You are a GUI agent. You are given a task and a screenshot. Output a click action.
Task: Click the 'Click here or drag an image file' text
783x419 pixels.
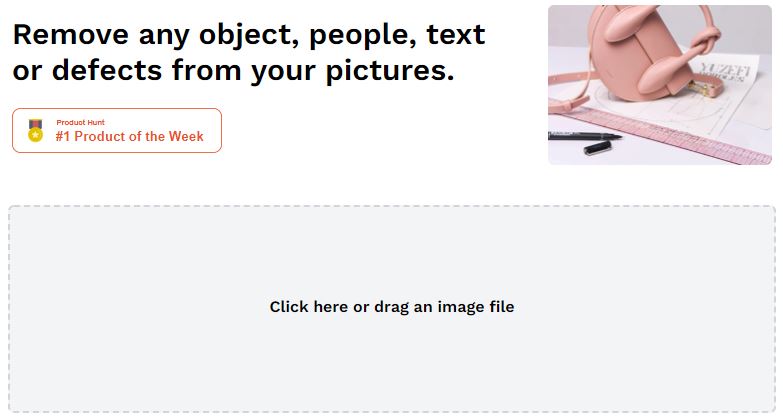(x=392, y=307)
